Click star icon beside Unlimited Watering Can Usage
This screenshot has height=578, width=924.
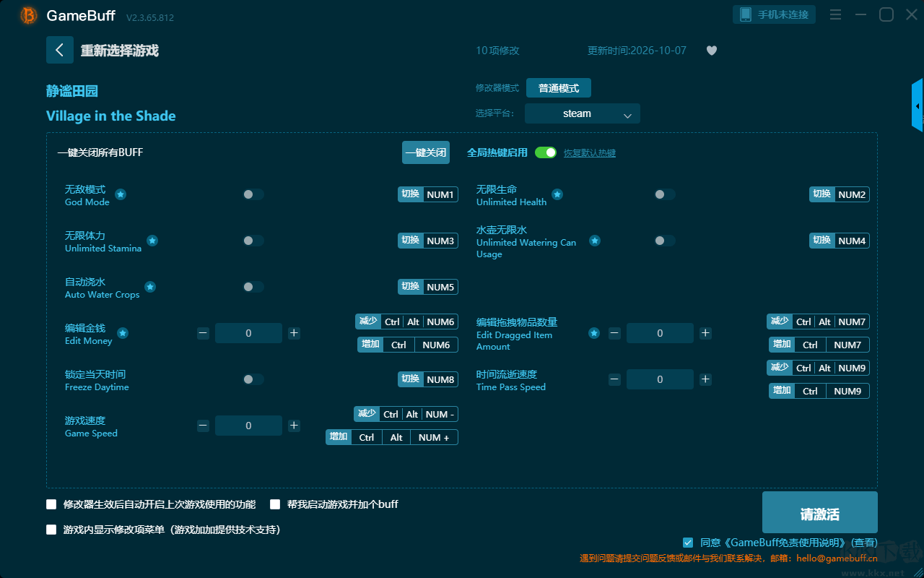[594, 241]
